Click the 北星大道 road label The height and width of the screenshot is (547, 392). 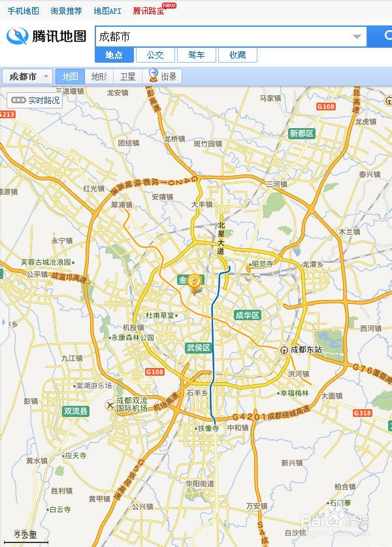coord(221,239)
